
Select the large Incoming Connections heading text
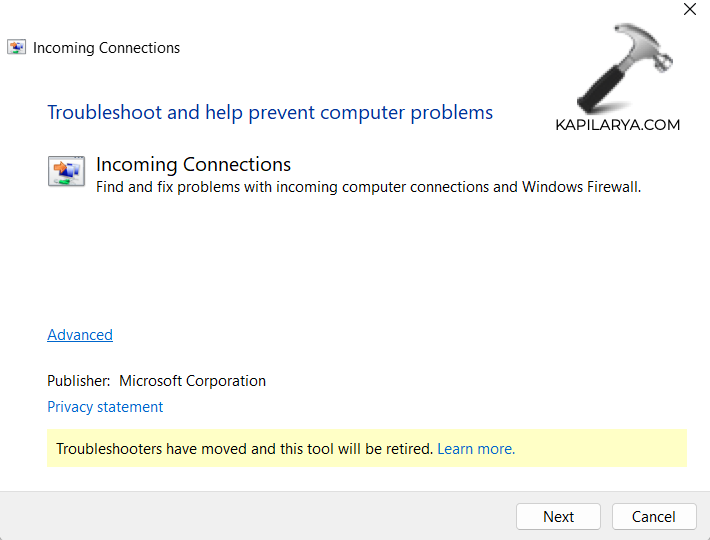pos(193,164)
